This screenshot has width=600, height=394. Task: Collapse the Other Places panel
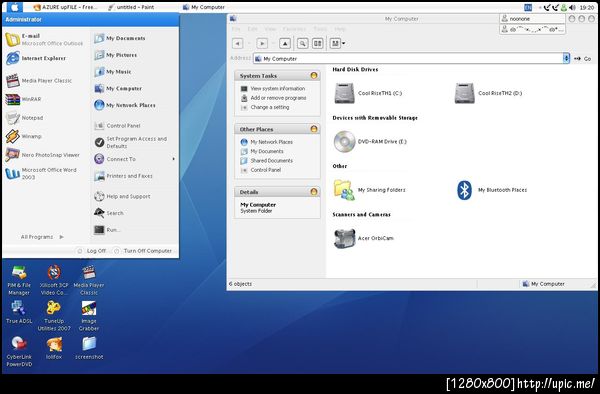[314, 129]
